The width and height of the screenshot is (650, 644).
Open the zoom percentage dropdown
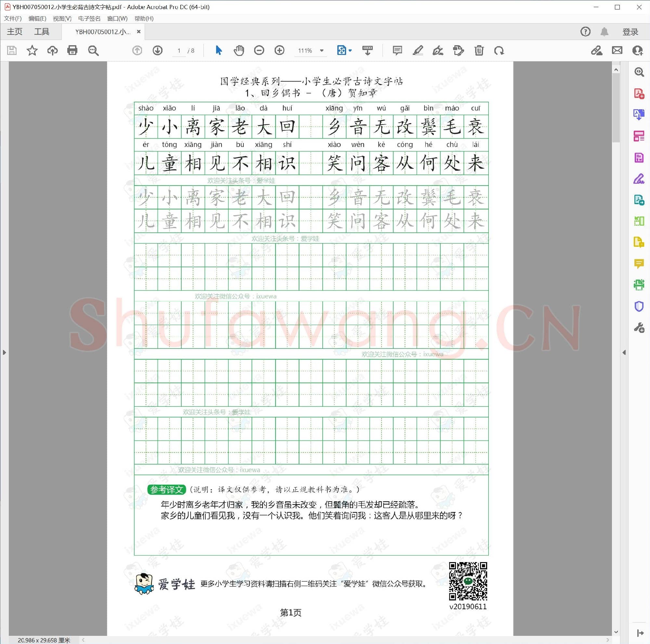pyautogui.click(x=322, y=50)
